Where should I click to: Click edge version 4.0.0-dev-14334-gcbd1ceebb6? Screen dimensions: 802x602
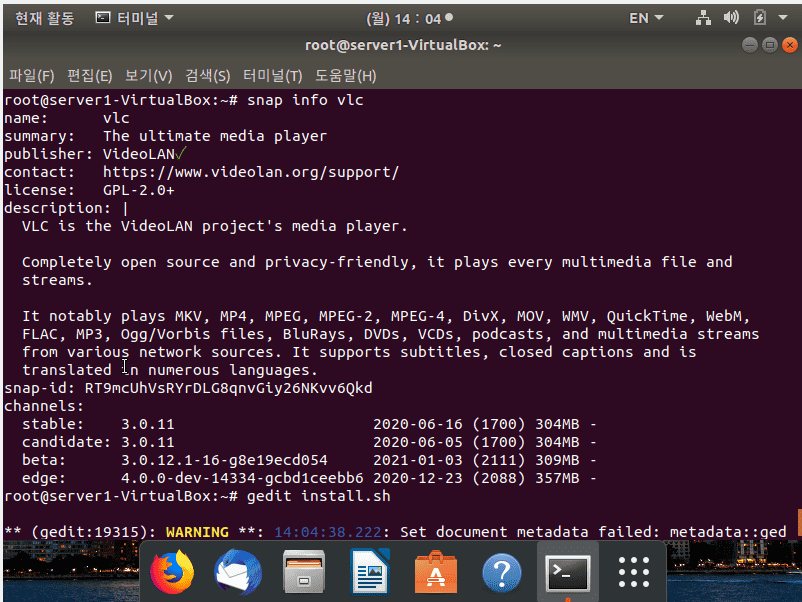click(x=242, y=478)
